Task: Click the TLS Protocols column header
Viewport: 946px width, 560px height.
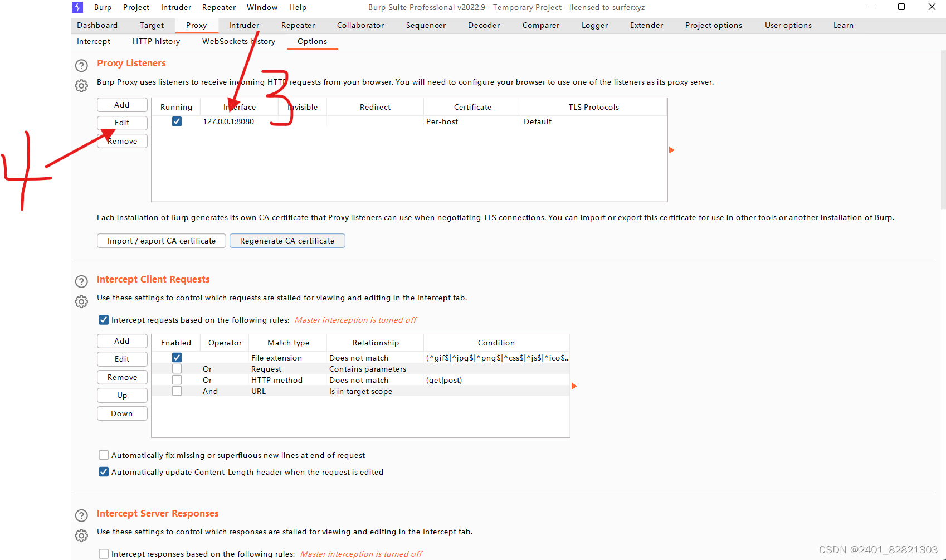Action: pyautogui.click(x=594, y=107)
